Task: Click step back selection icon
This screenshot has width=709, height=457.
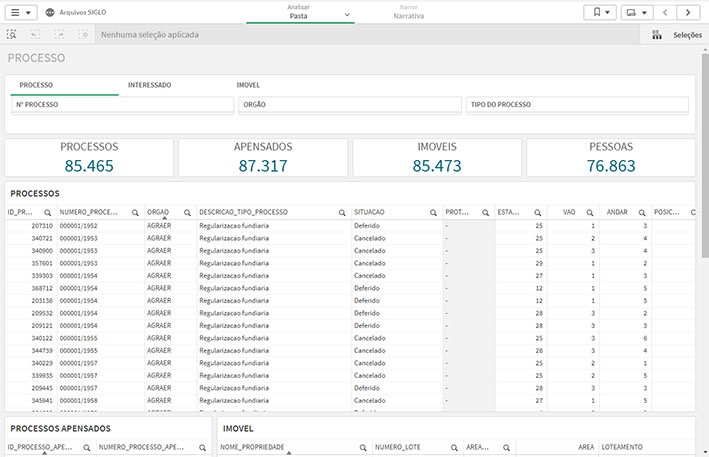Action: pos(35,34)
